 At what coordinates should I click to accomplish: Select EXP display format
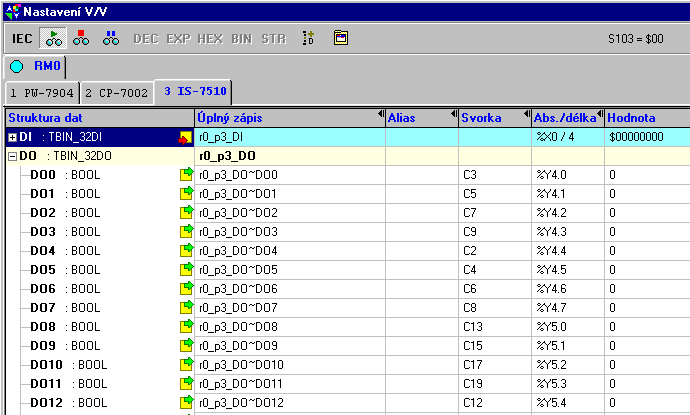tap(179, 39)
